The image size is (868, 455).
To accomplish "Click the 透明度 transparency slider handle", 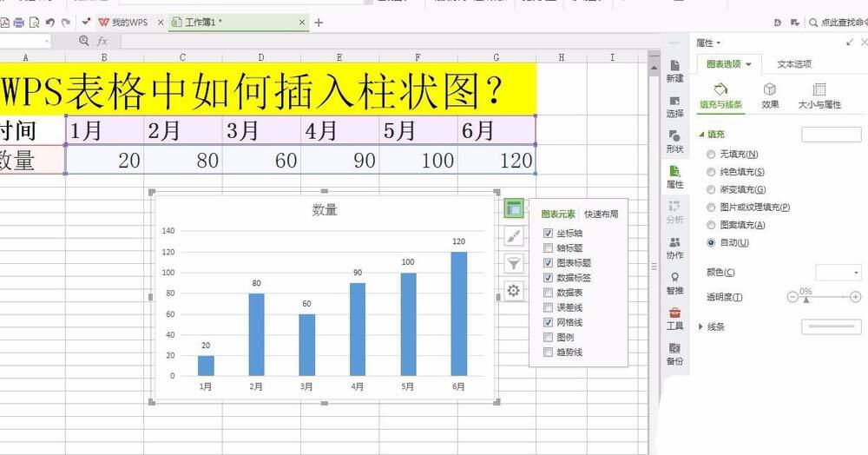I will (x=806, y=300).
